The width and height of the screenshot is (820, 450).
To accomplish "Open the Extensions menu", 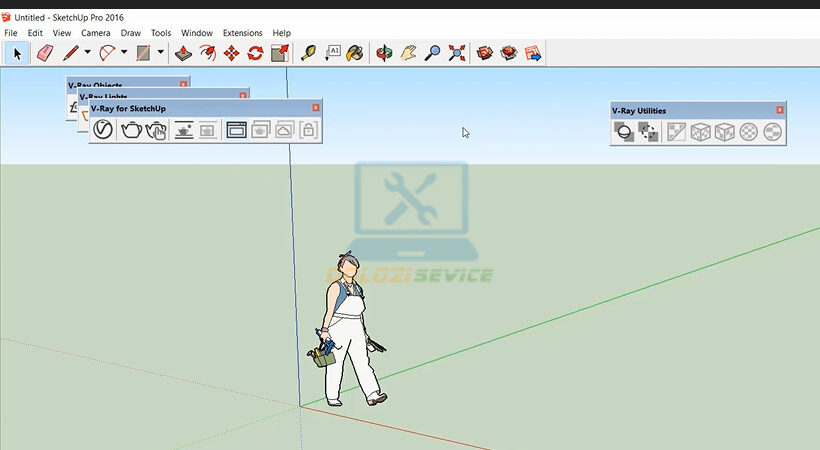I will point(242,33).
